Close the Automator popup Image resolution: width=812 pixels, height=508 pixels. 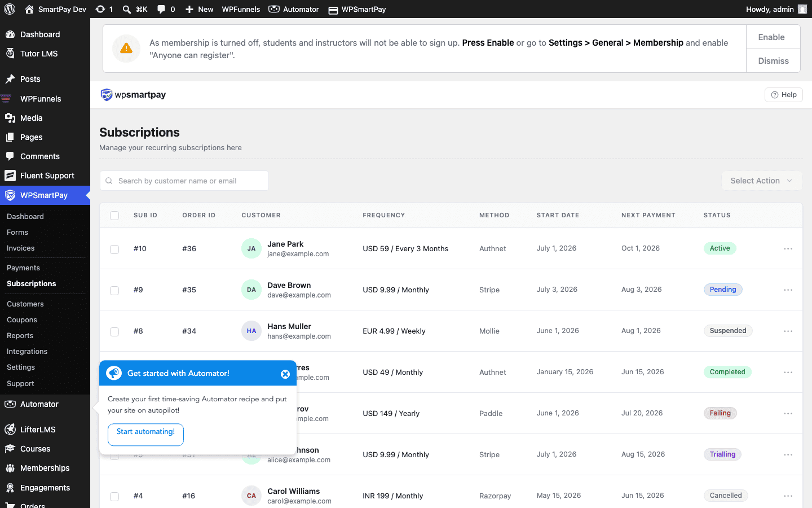click(x=285, y=374)
